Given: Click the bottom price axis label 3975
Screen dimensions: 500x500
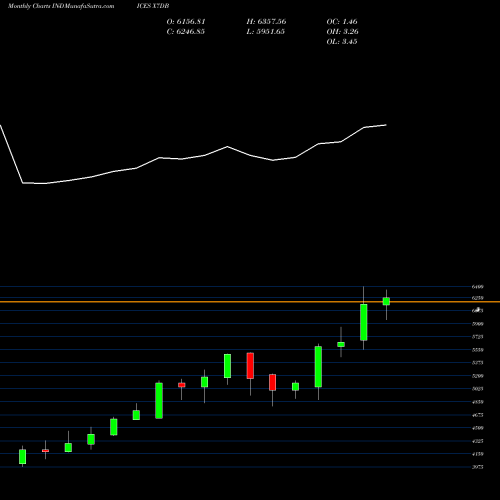Looking at the screenshot, I should pyautogui.click(x=478, y=467).
